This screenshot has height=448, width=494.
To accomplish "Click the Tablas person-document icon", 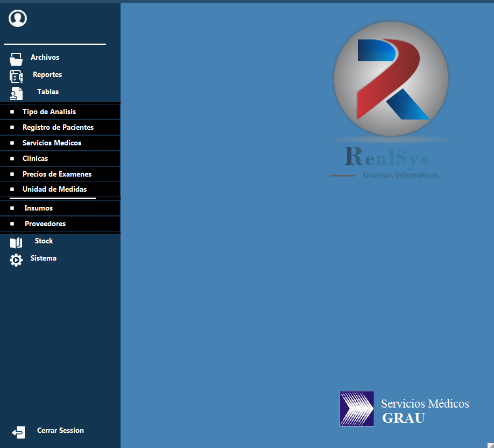I will [16, 94].
